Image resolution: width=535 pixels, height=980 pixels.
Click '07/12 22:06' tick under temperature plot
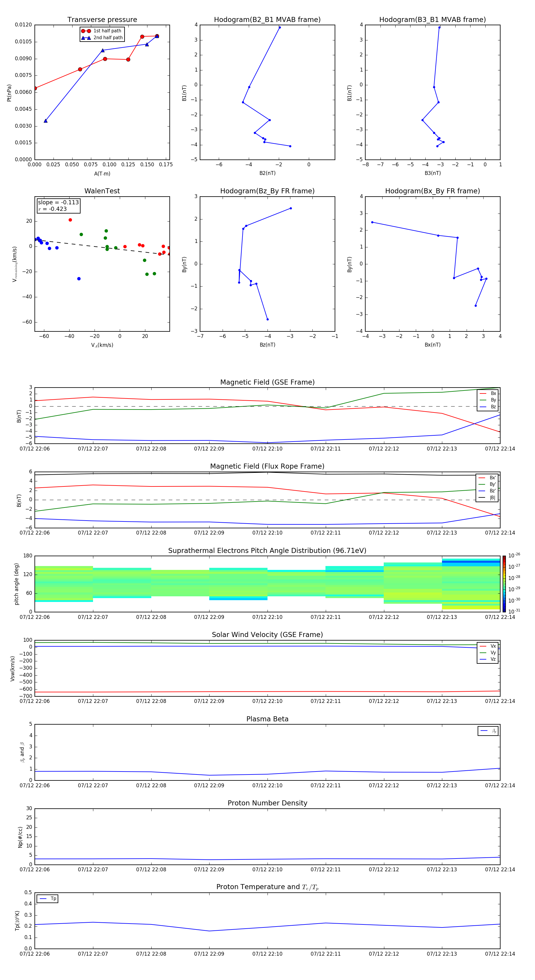pyautogui.click(x=35, y=954)
